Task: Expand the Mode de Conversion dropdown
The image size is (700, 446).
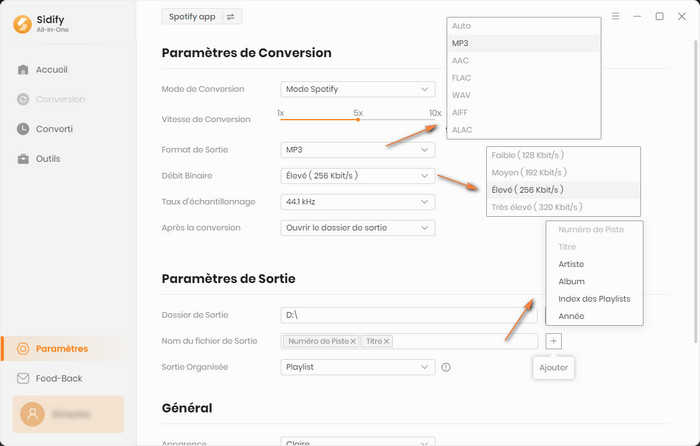Action: coord(358,89)
